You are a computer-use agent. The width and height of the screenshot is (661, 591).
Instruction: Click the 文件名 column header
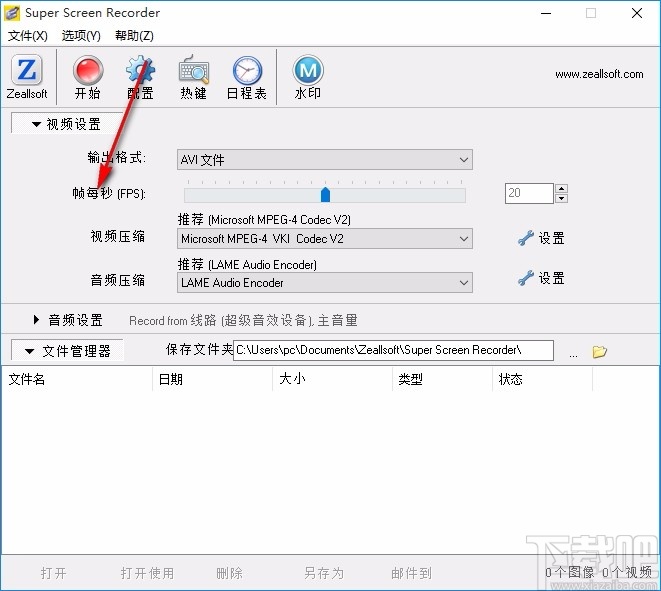tap(77, 379)
